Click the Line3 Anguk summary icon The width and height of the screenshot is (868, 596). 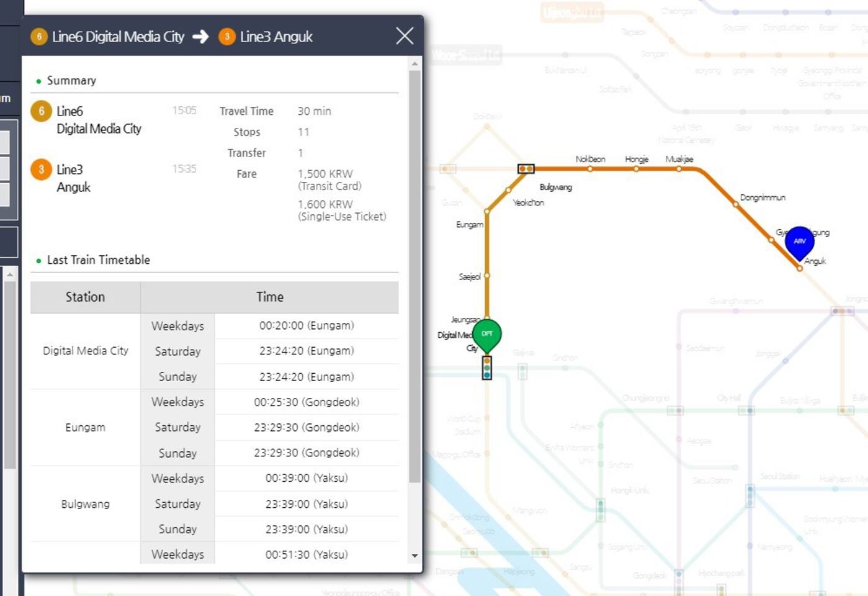(x=42, y=169)
